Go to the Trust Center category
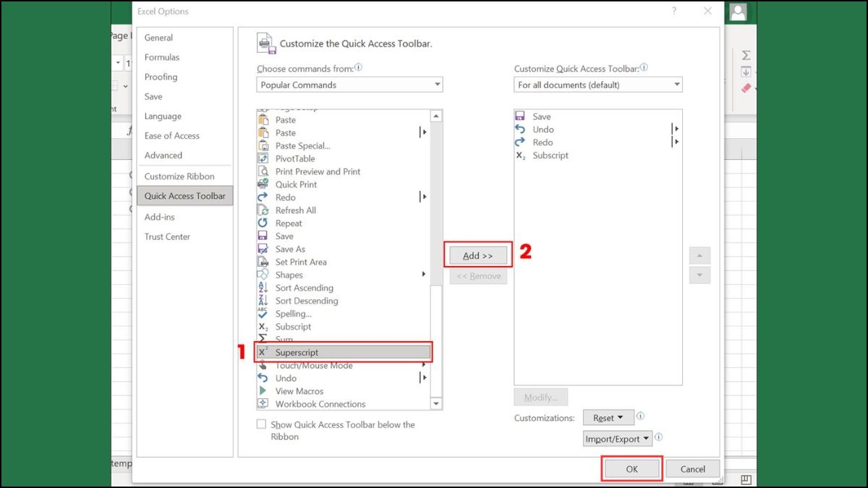868x488 pixels. tap(185, 236)
